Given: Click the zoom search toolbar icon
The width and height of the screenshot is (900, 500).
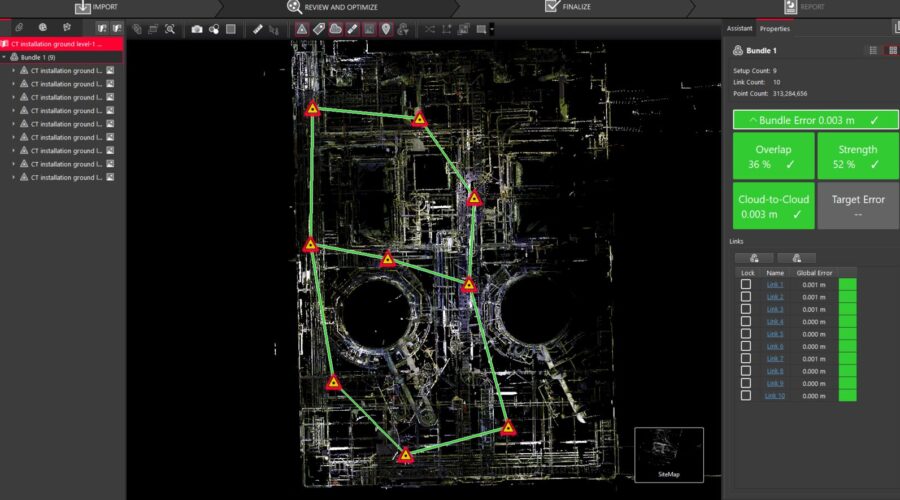Looking at the screenshot, I should coord(170,29).
